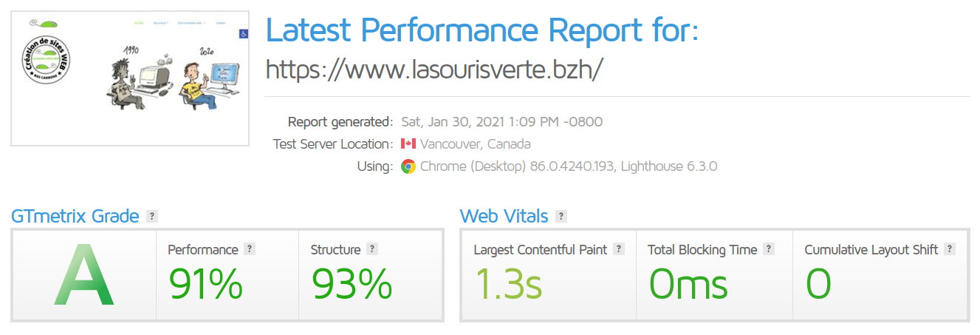Screen dimensions: 980x335
Task: Click the accessibility icon in site thumbnail
Action: pyautogui.click(x=243, y=33)
